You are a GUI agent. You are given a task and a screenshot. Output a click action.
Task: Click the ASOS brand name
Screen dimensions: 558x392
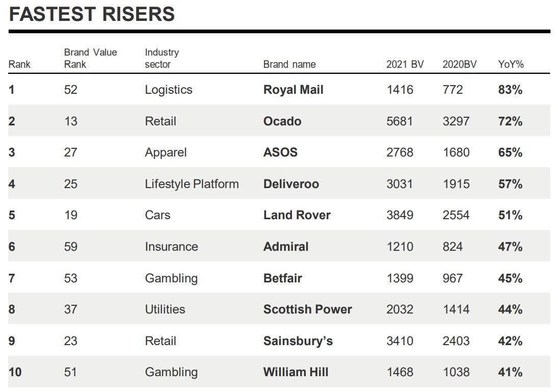click(280, 152)
